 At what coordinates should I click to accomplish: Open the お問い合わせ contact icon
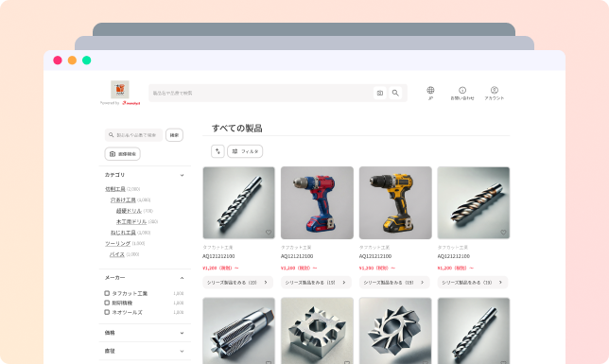click(x=462, y=94)
